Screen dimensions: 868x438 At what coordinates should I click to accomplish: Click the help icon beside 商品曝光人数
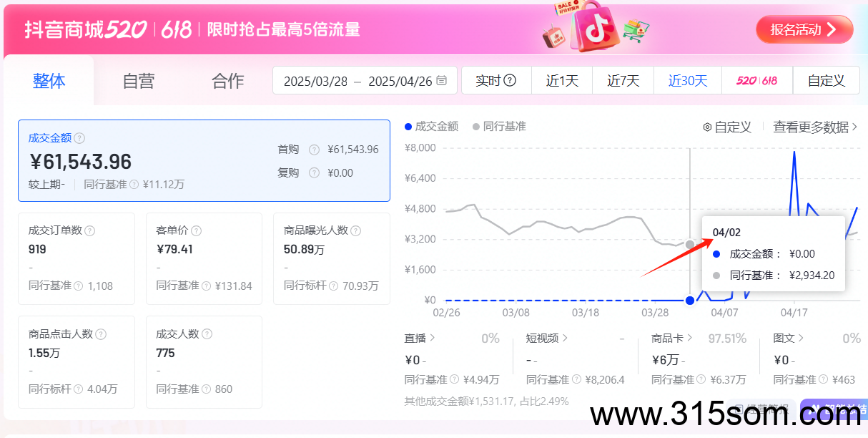pos(355,230)
